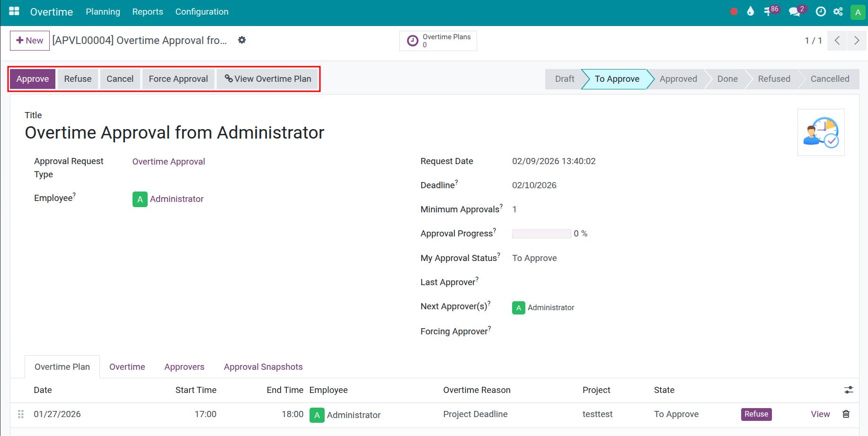
Task: Go to next record arrow
Action: coord(856,41)
